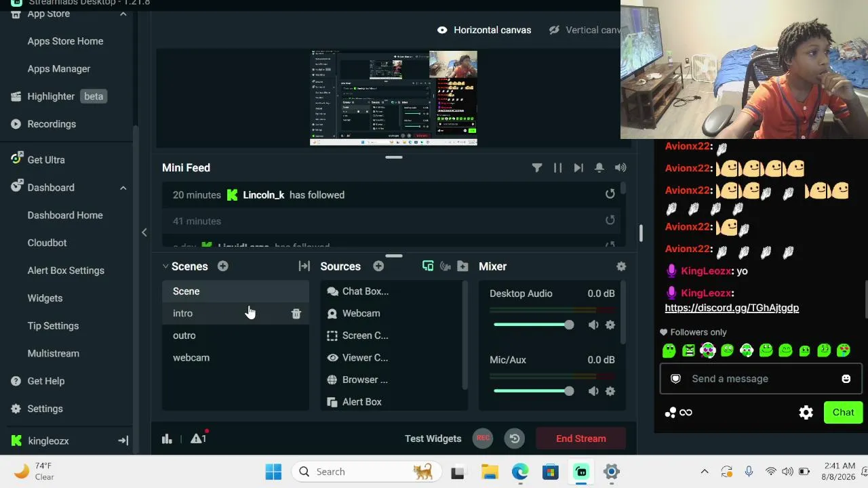Screen dimensions: 868x488
Task: Select the Webcam source
Action: point(391,313)
